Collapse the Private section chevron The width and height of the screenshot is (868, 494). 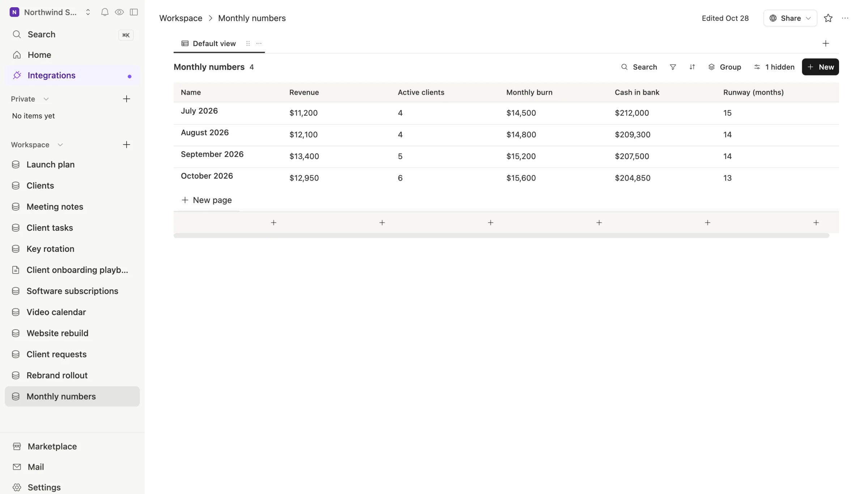(x=46, y=99)
